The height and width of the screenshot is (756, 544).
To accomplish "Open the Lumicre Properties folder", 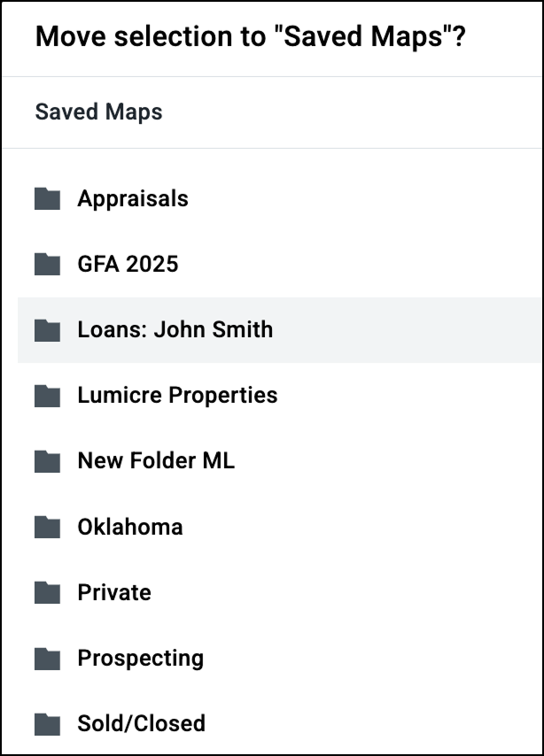I will (177, 395).
